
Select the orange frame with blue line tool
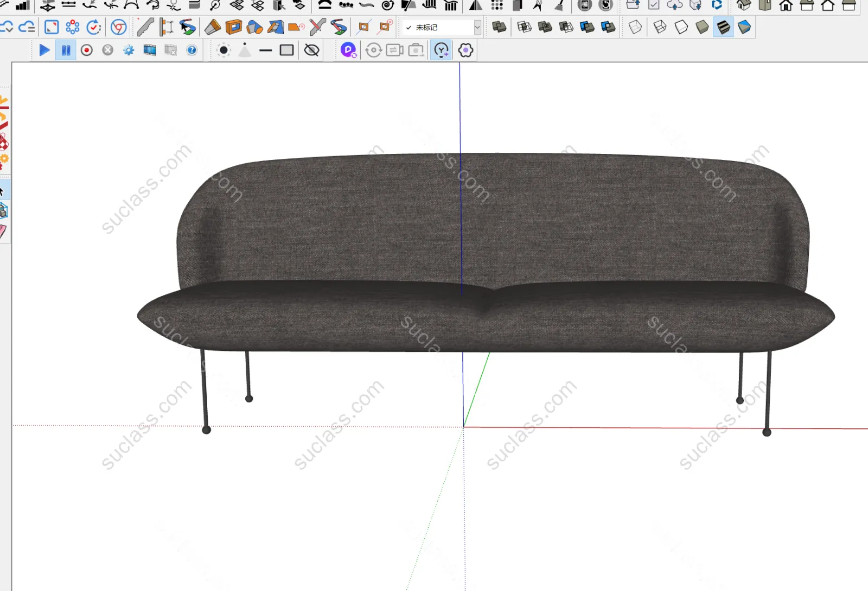363,27
